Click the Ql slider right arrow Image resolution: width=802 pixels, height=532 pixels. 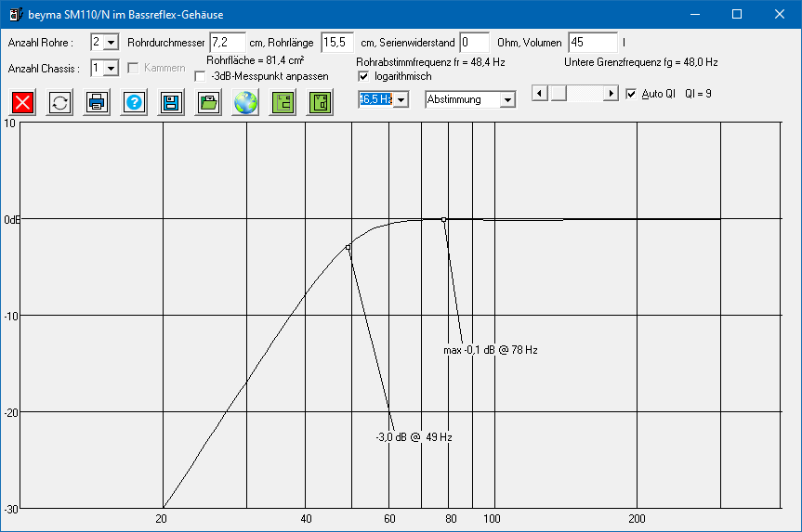pos(611,93)
